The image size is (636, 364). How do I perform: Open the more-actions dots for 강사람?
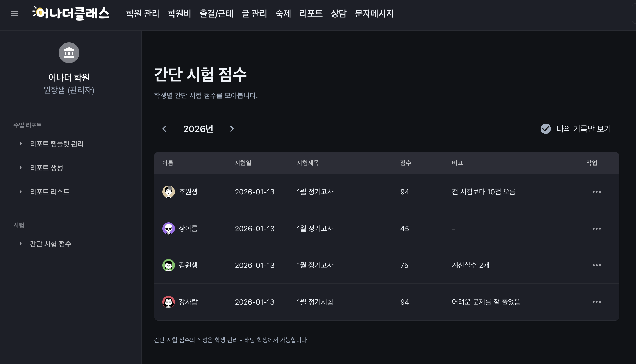(x=596, y=302)
